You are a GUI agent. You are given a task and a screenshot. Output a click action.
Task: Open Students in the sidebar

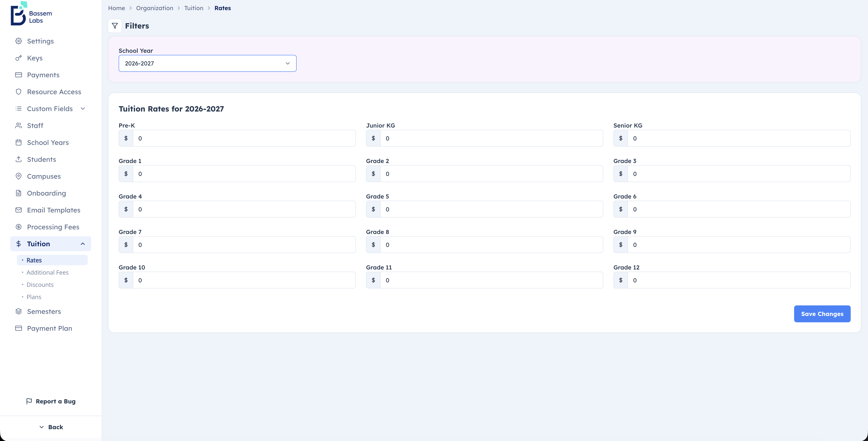(x=50, y=159)
